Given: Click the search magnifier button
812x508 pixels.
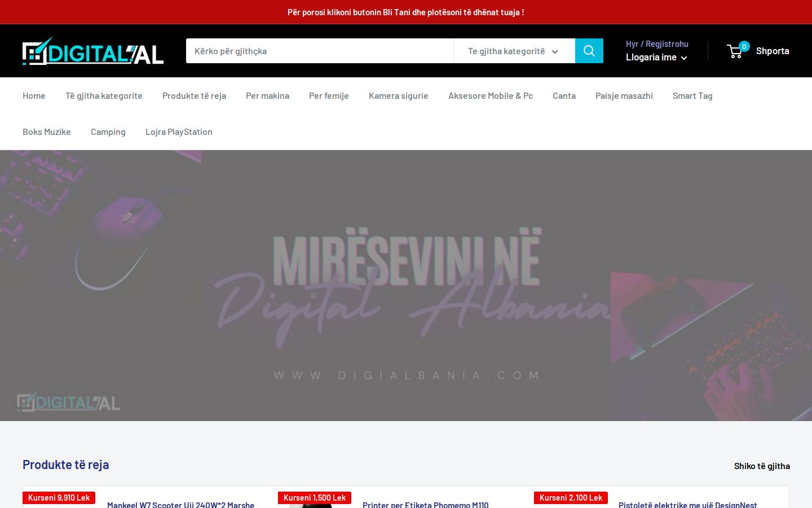Looking at the screenshot, I should tap(589, 51).
